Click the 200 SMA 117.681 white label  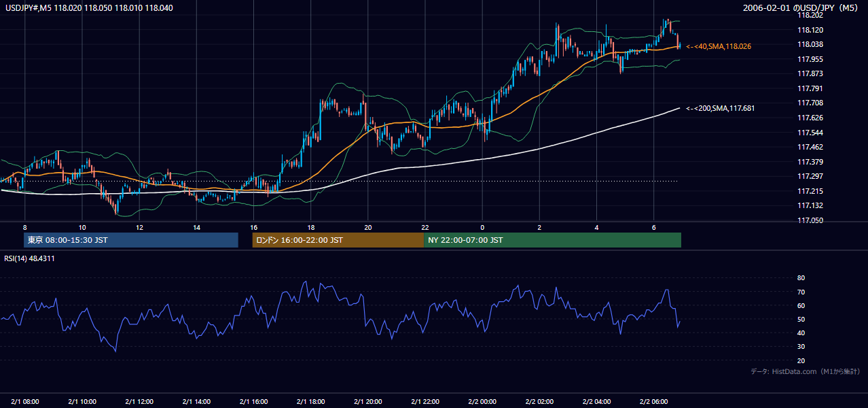[x=721, y=108]
